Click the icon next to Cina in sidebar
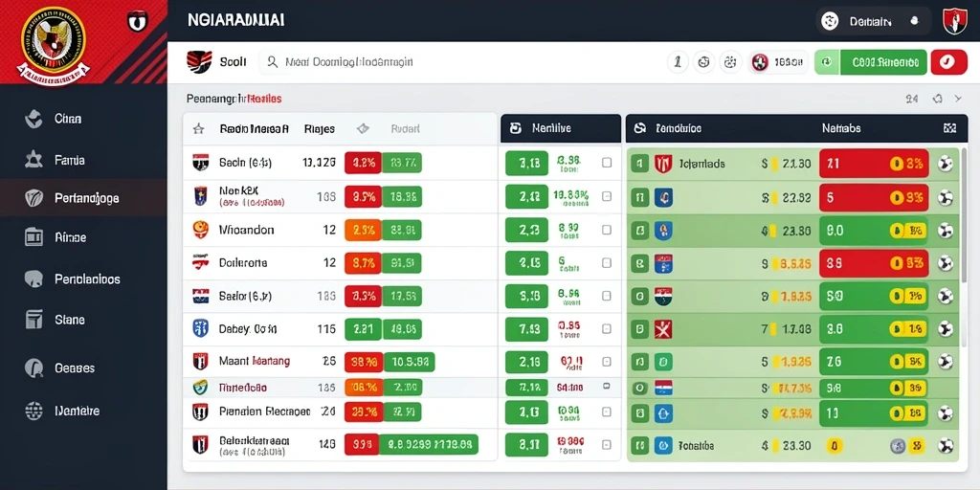 [33, 118]
